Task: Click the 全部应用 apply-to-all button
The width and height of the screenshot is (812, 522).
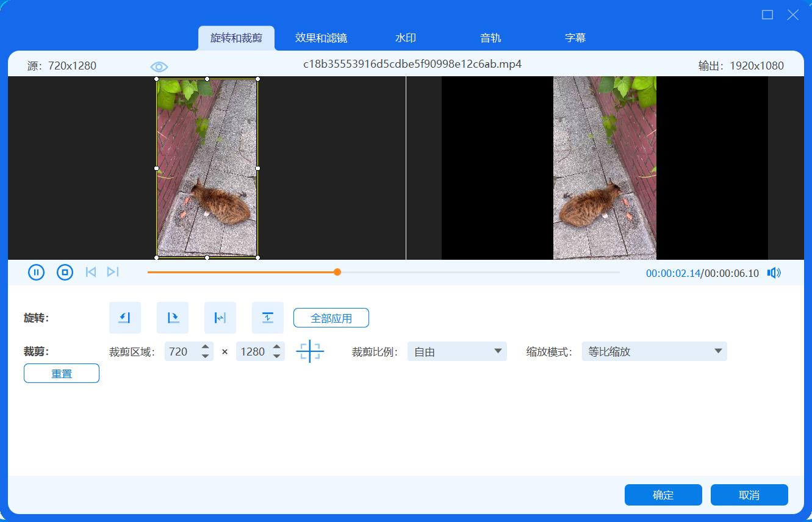Action: (x=331, y=317)
